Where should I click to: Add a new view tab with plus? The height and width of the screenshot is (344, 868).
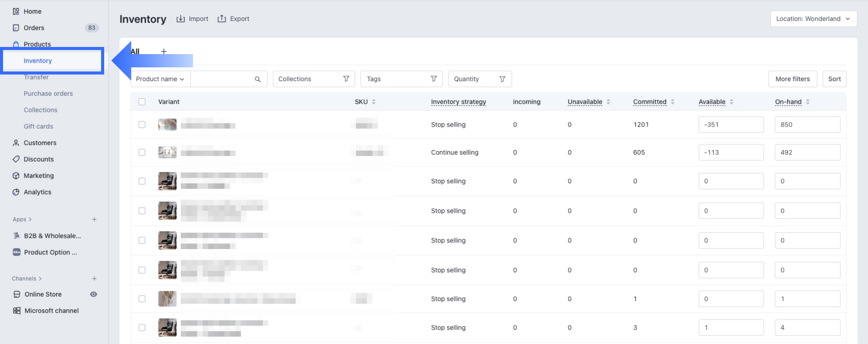point(164,51)
